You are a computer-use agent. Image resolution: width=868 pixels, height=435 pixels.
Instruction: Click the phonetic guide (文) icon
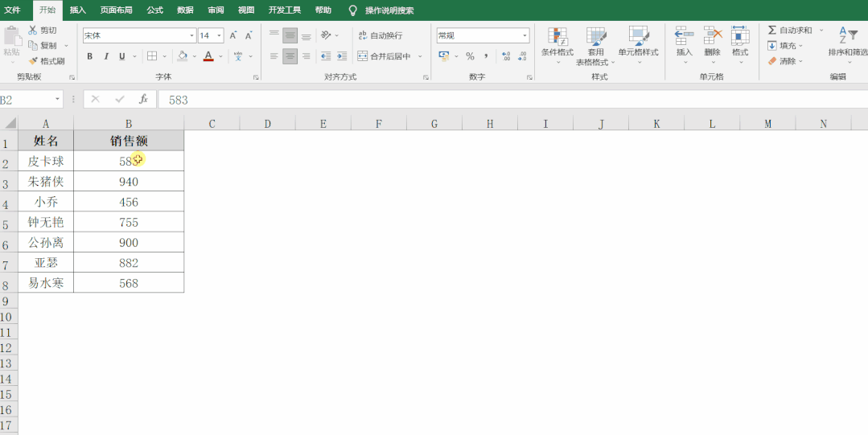click(x=238, y=56)
